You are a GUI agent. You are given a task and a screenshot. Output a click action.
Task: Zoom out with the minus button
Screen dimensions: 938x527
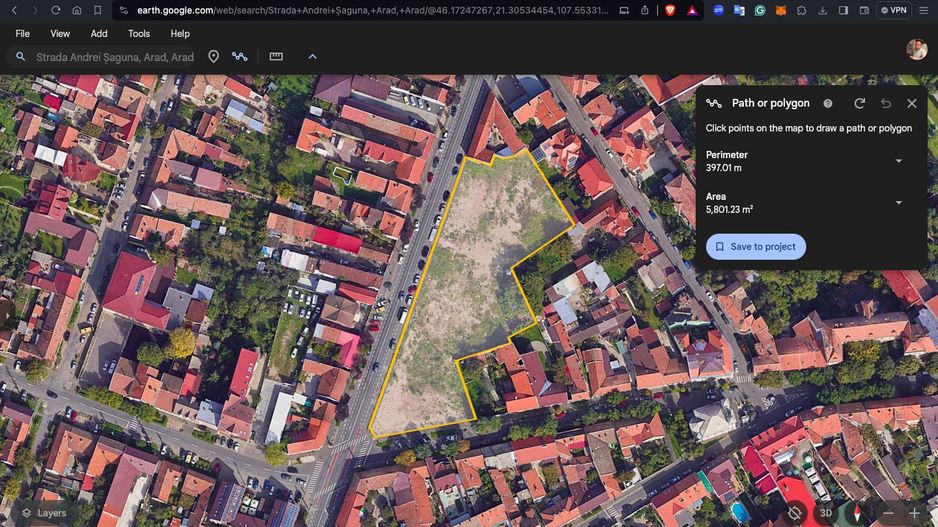coord(888,513)
